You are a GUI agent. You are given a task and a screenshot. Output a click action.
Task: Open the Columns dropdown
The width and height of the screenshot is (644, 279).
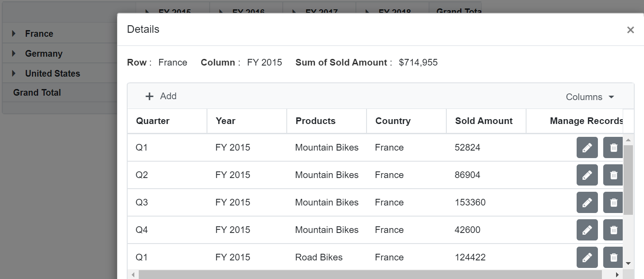pyautogui.click(x=589, y=97)
